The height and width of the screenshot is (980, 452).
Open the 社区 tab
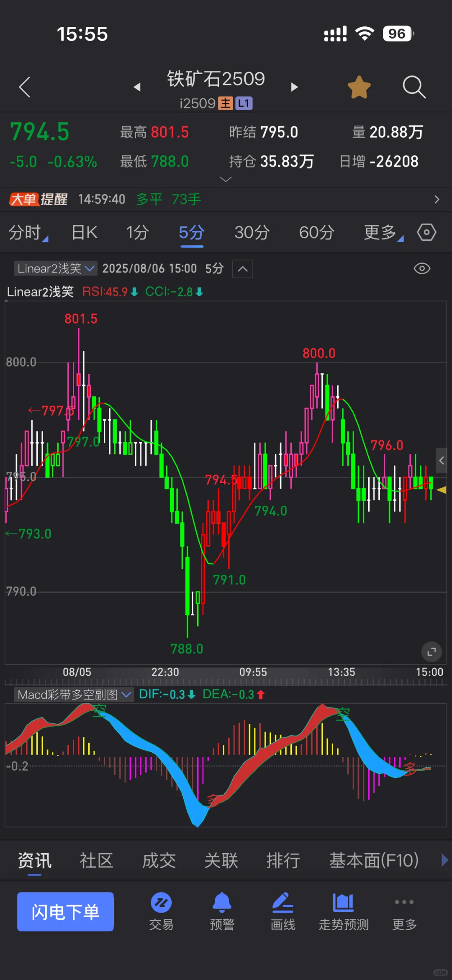pos(97,861)
